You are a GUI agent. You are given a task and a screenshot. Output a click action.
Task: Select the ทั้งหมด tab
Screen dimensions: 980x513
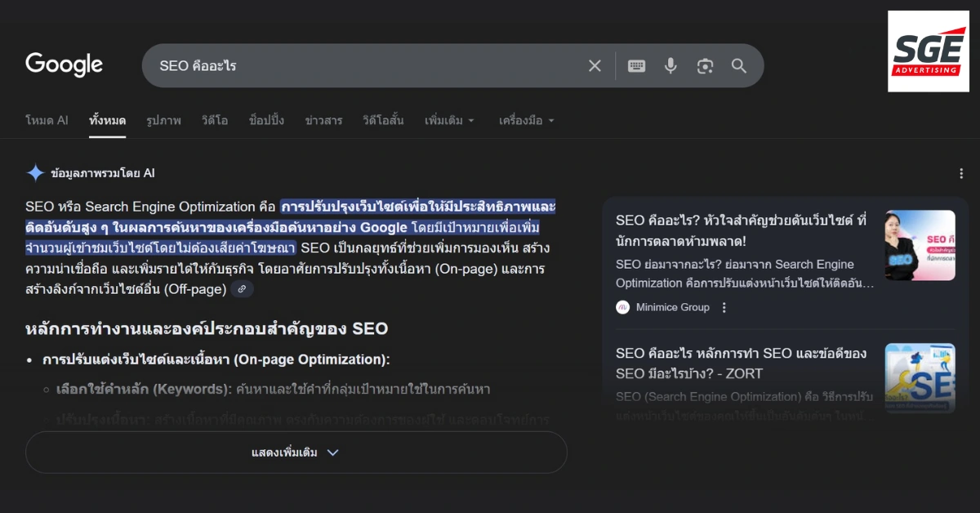108,120
